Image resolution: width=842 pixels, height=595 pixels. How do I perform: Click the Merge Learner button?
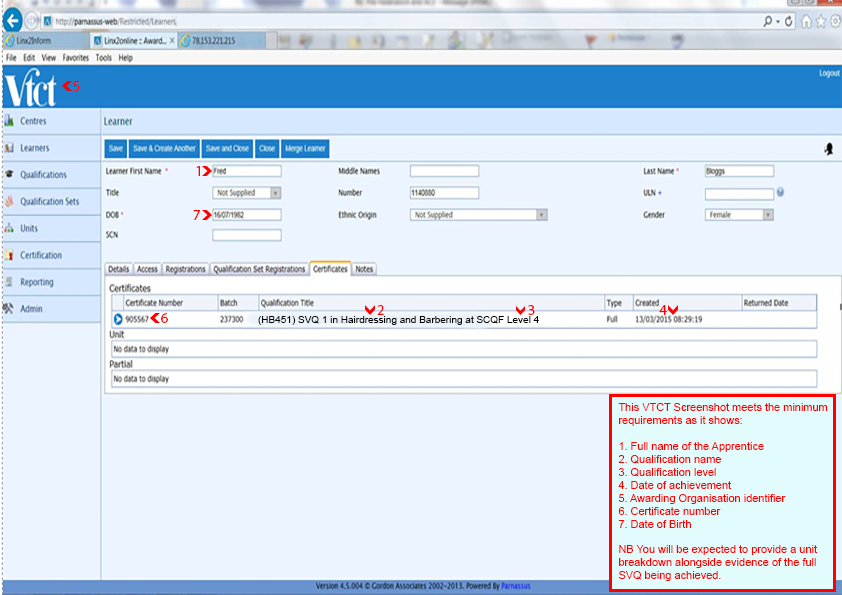305,148
